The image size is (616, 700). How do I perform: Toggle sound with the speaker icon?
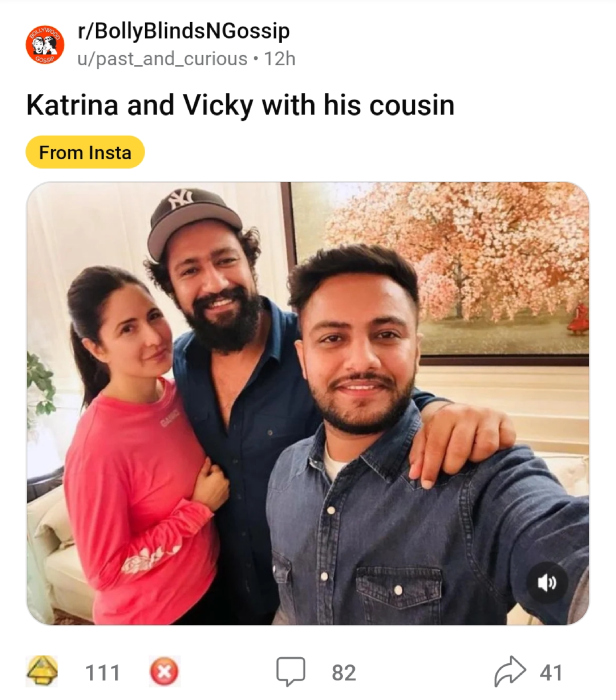(x=547, y=584)
